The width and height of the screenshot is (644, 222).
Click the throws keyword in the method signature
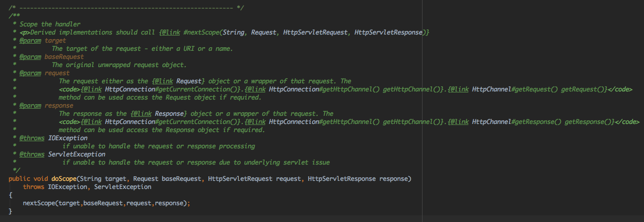(34, 187)
